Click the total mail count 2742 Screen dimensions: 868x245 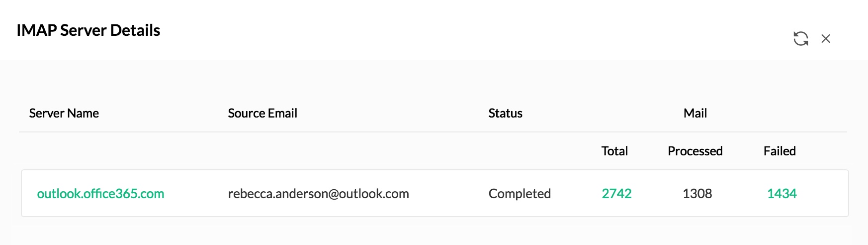tap(616, 194)
